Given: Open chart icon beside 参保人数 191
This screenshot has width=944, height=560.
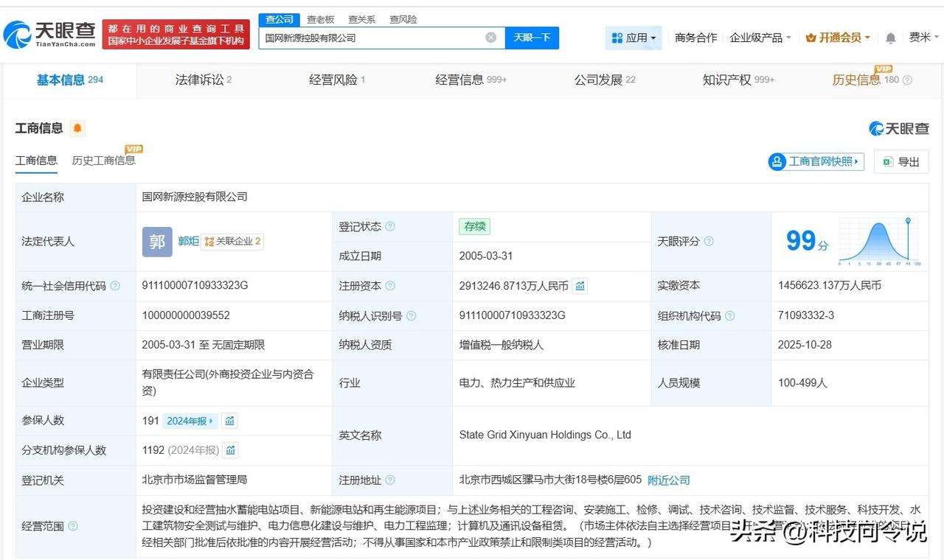Looking at the screenshot, I should (230, 421).
